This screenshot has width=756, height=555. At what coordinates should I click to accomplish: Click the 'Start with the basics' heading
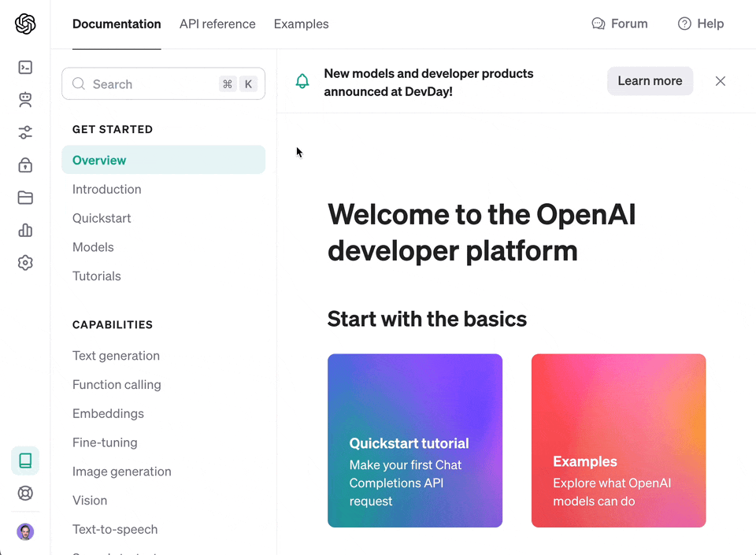coord(427,319)
